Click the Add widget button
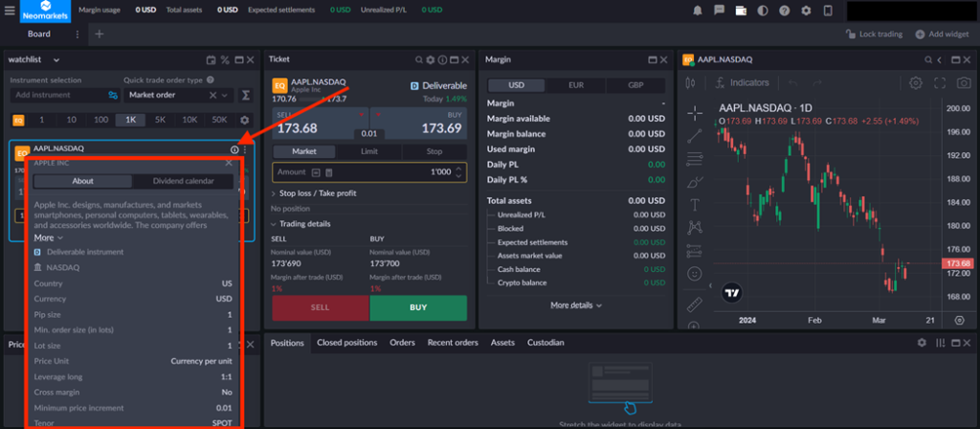Screen dimensions: 980x429 942,34
